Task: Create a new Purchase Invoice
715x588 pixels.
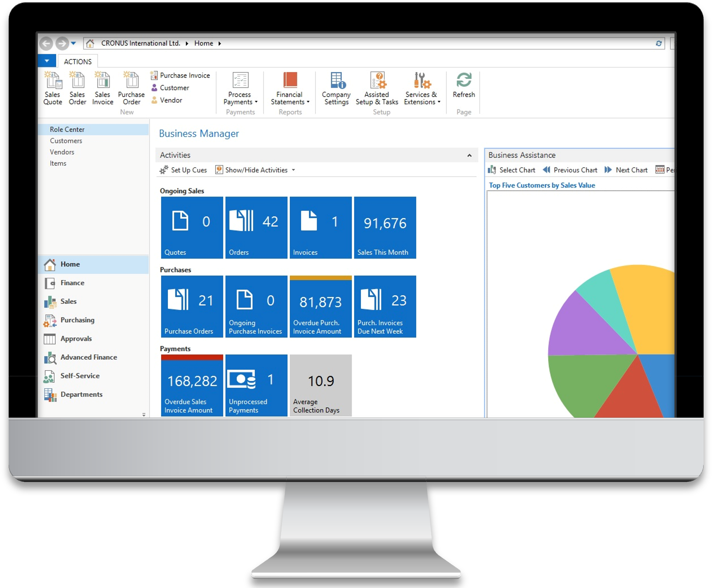Action: point(180,75)
